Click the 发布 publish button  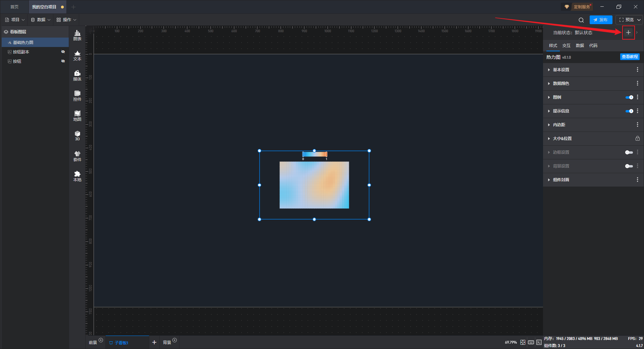(x=601, y=20)
